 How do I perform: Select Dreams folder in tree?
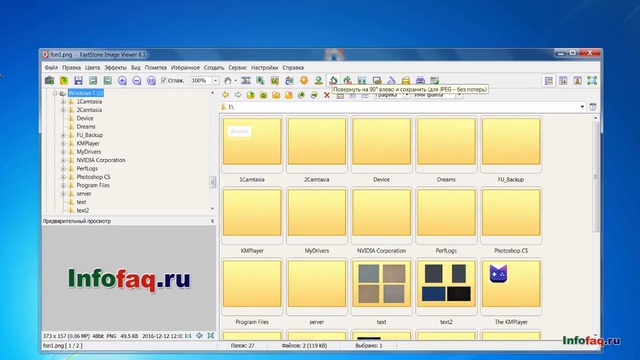86,127
